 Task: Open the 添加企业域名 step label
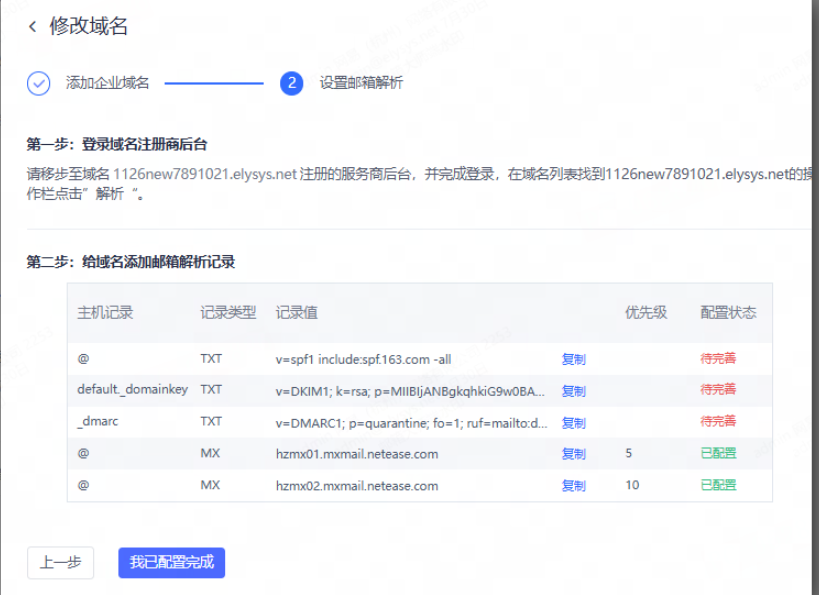point(108,83)
